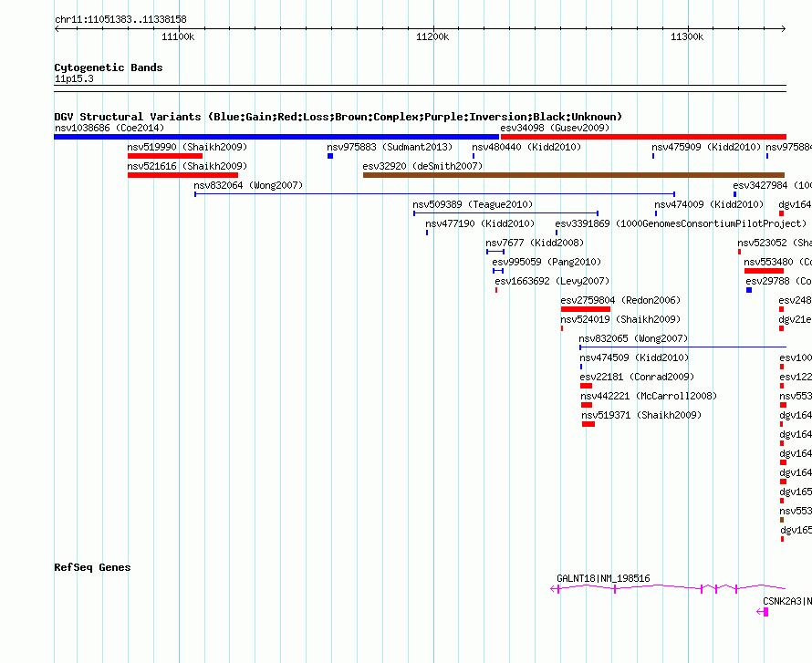Open the esv32920 (deSmith2007) label
The width and height of the screenshot is (812, 663).
[x=422, y=166]
